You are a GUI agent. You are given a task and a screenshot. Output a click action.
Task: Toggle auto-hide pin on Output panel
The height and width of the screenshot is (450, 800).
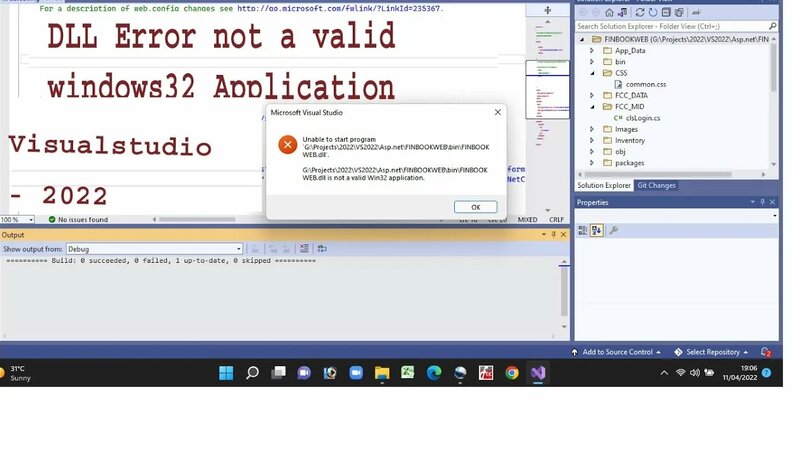tap(554, 235)
